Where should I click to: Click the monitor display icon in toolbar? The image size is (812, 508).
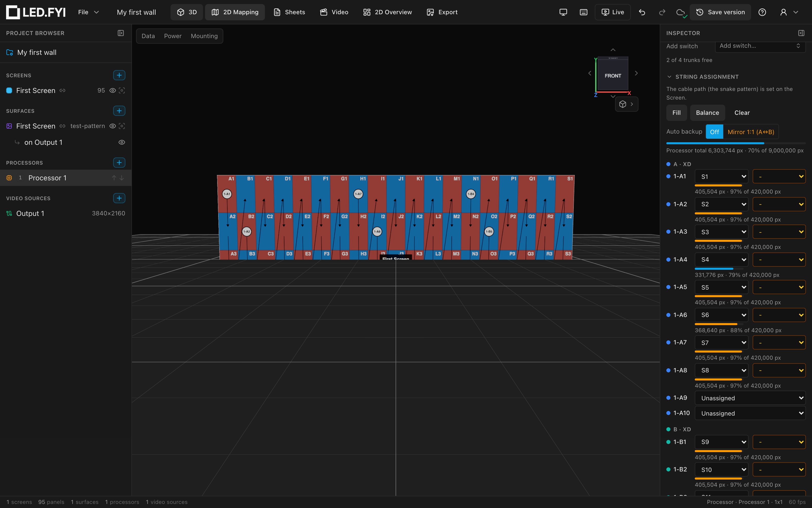click(563, 12)
